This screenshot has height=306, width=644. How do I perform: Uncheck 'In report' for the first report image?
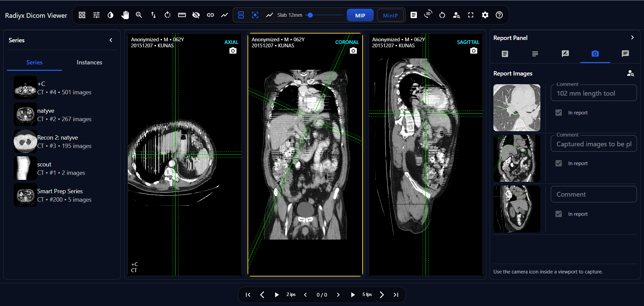point(558,112)
